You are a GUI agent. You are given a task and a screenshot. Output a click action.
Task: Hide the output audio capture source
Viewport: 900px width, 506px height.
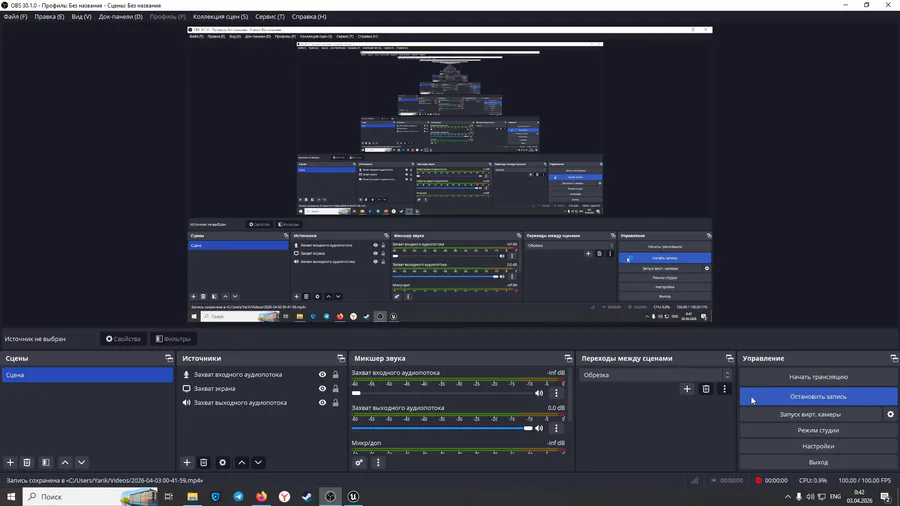[x=322, y=403]
